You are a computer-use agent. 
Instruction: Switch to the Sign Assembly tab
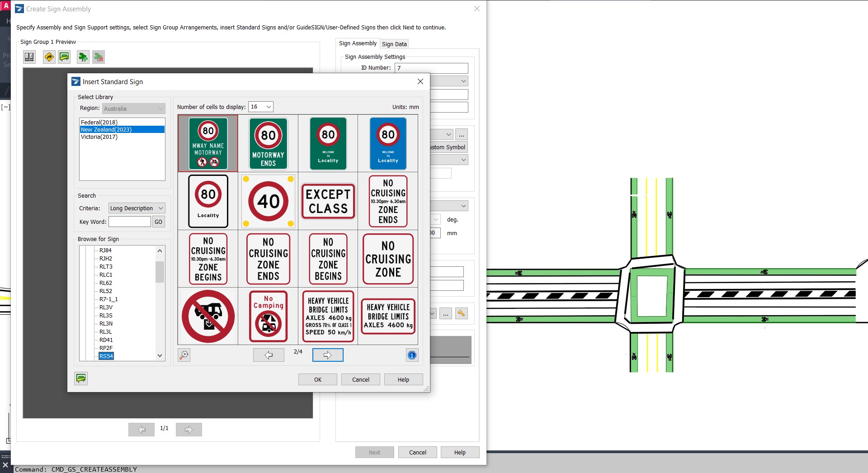pyautogui.click(x=358, y=43)
